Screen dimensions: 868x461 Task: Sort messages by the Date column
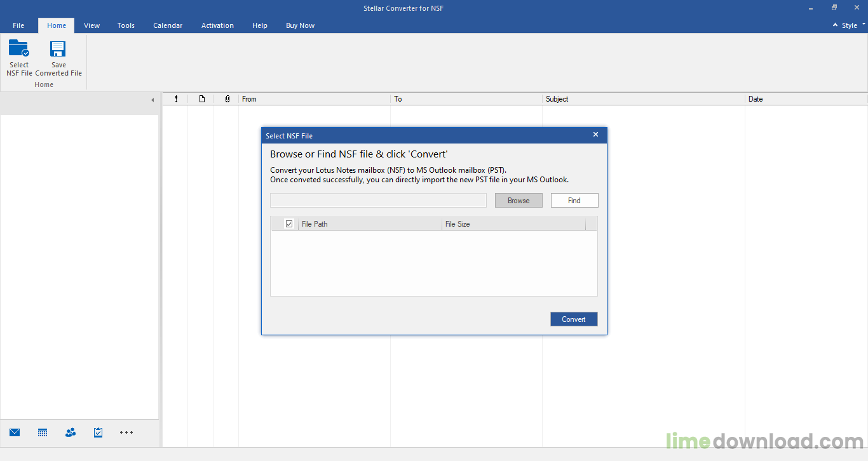coord(806,99)
